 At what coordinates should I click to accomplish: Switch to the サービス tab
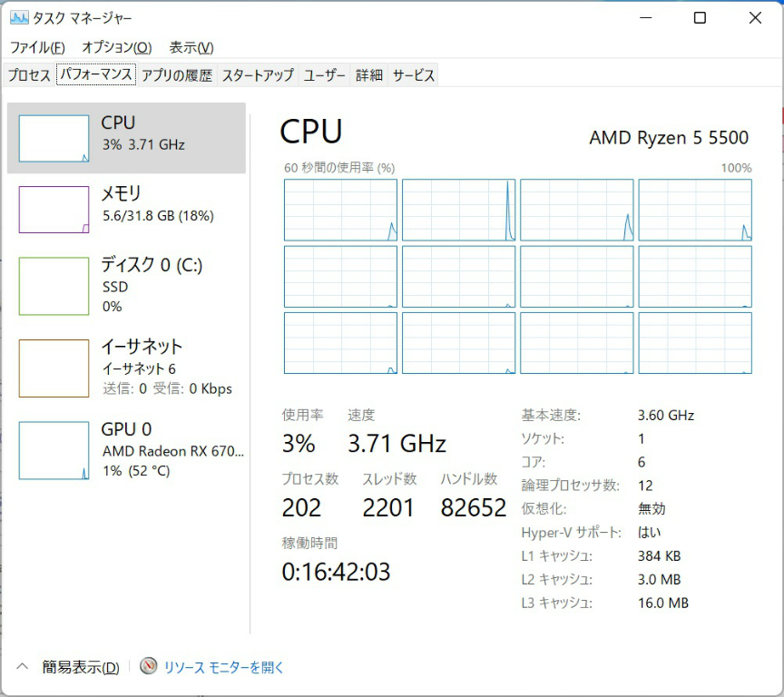click(414, 75)
